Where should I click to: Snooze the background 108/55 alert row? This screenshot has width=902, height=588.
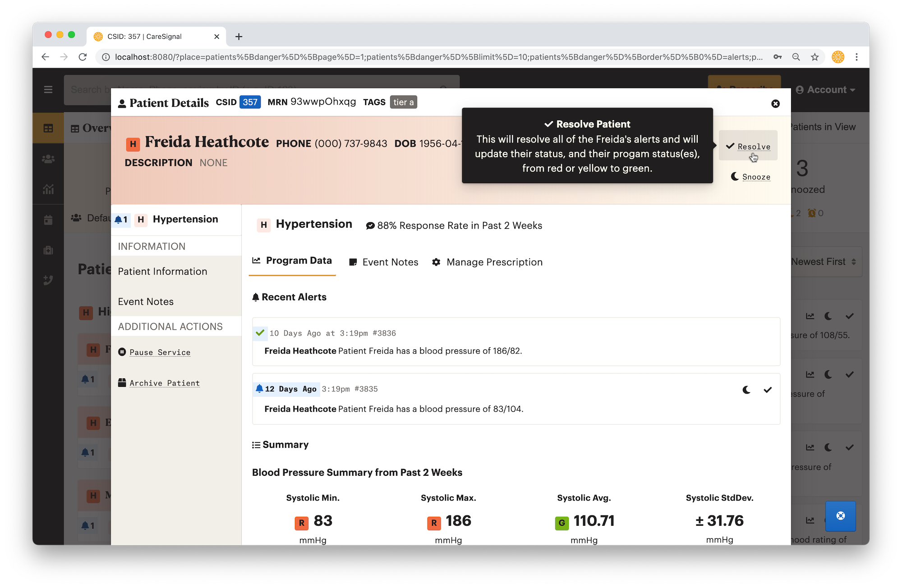[x=828, y=316]
